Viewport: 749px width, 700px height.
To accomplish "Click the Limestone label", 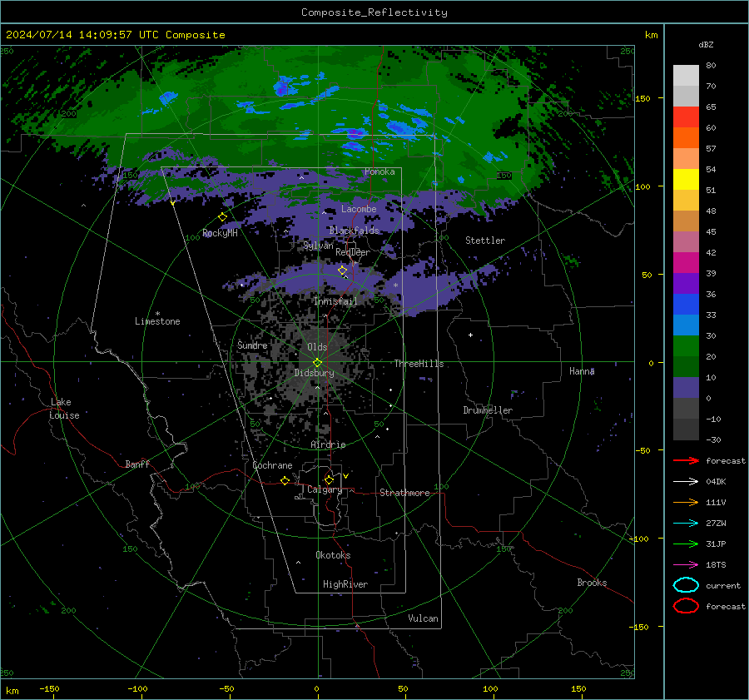I will point(157,321).
